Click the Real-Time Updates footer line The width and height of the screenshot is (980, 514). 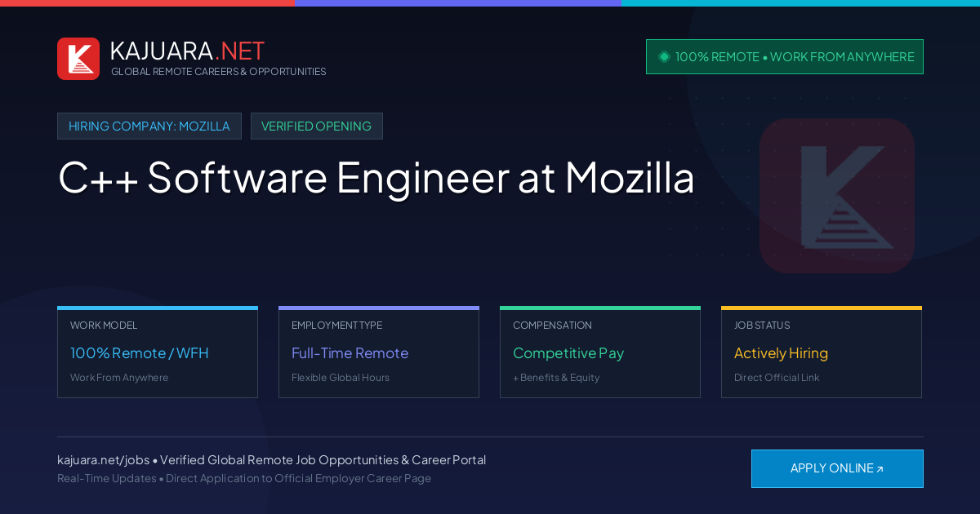(244, 478)
